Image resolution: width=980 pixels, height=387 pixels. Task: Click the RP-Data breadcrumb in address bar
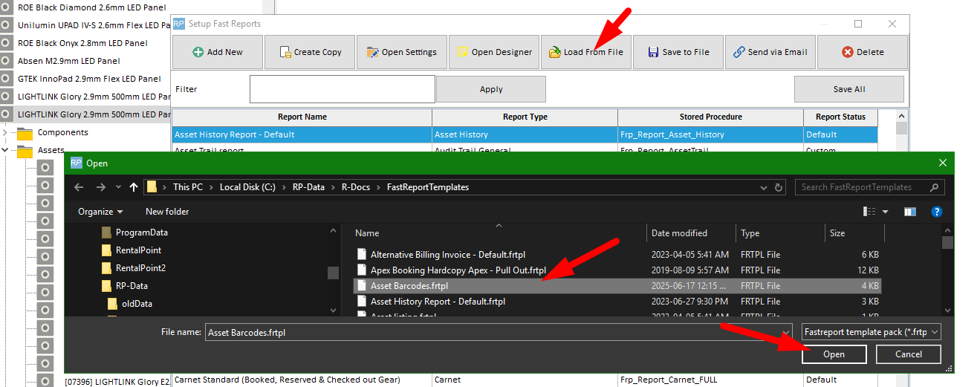307,187
